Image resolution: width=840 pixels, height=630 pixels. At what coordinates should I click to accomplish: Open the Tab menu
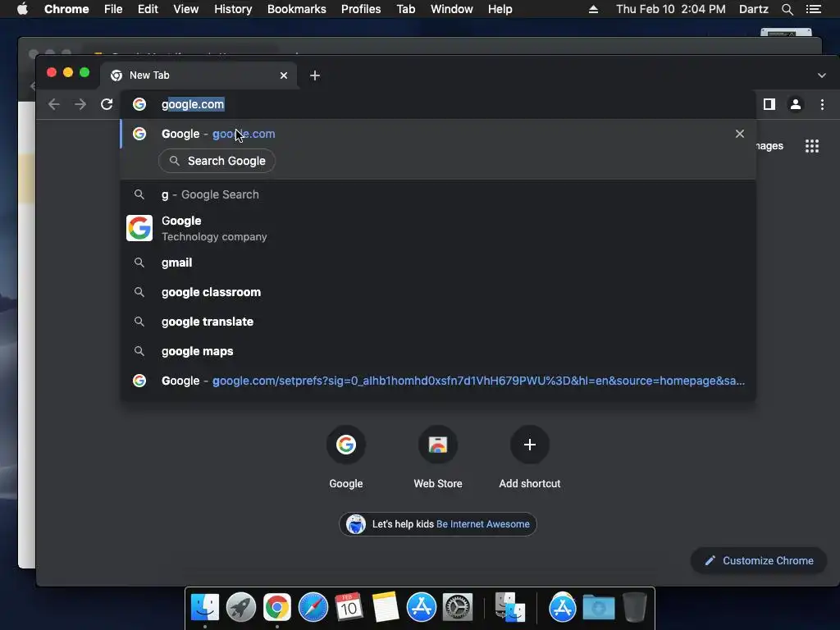pyautogui.click(x=405, y=9)
